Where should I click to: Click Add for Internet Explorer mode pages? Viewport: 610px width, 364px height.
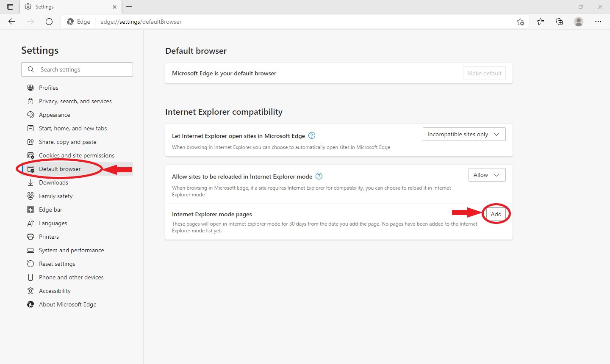[496, 214]
